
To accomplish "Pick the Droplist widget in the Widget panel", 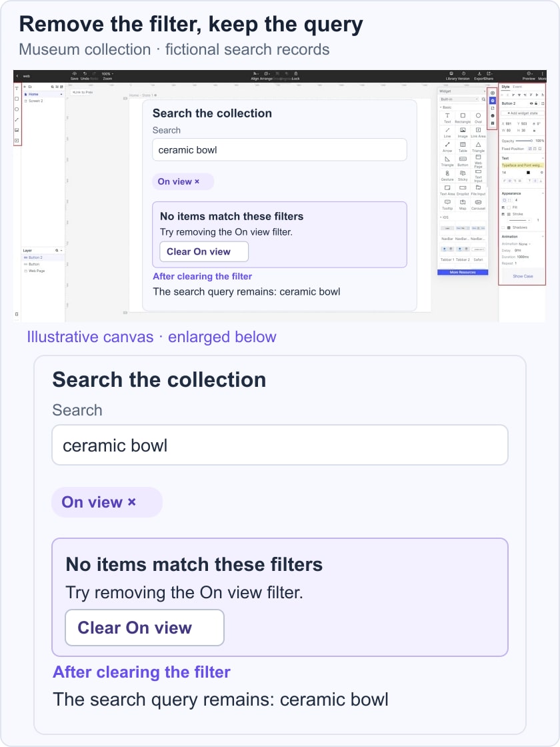I will click(463, 189).
